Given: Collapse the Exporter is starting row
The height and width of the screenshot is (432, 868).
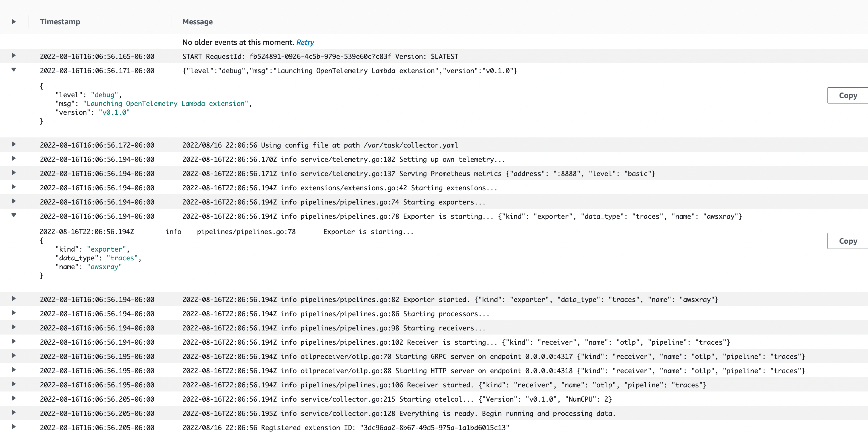Looking at the screenshot, I should point(13,215).
